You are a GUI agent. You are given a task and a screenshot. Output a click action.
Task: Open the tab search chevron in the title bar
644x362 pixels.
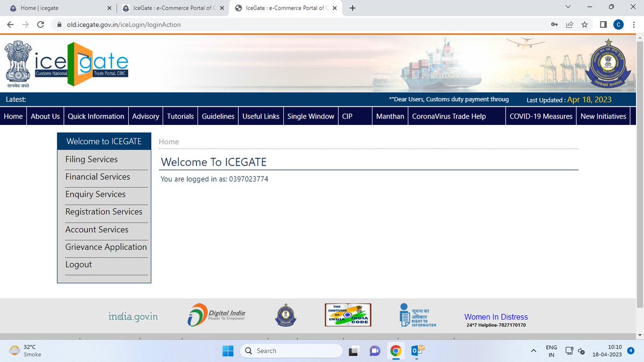[568, 7]
